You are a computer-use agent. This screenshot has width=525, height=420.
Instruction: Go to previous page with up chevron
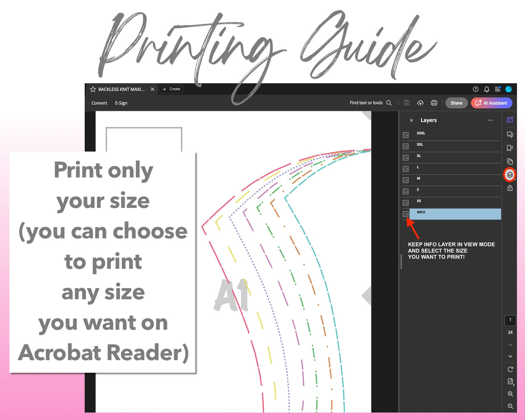click(510, 345)
